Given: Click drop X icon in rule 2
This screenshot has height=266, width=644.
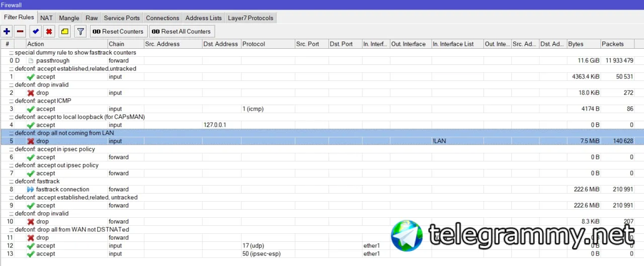Looking at the screenshot, I should (31, 93).
